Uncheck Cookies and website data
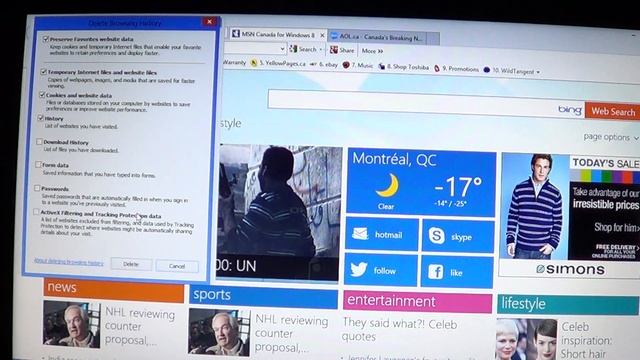The image size is (640, 360). point(42,95)
